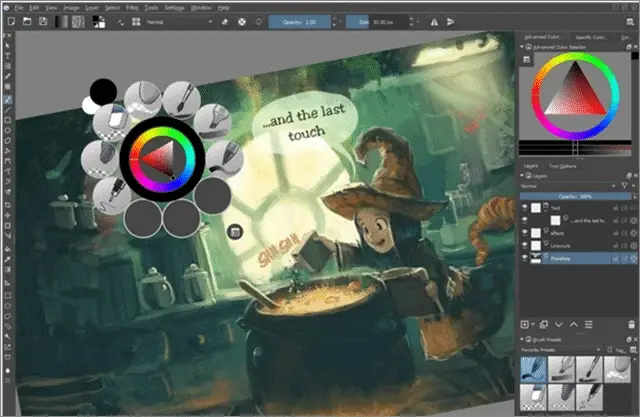Click horizontal mirror tool icon
The image size is (640, 417).
point(434,22)
